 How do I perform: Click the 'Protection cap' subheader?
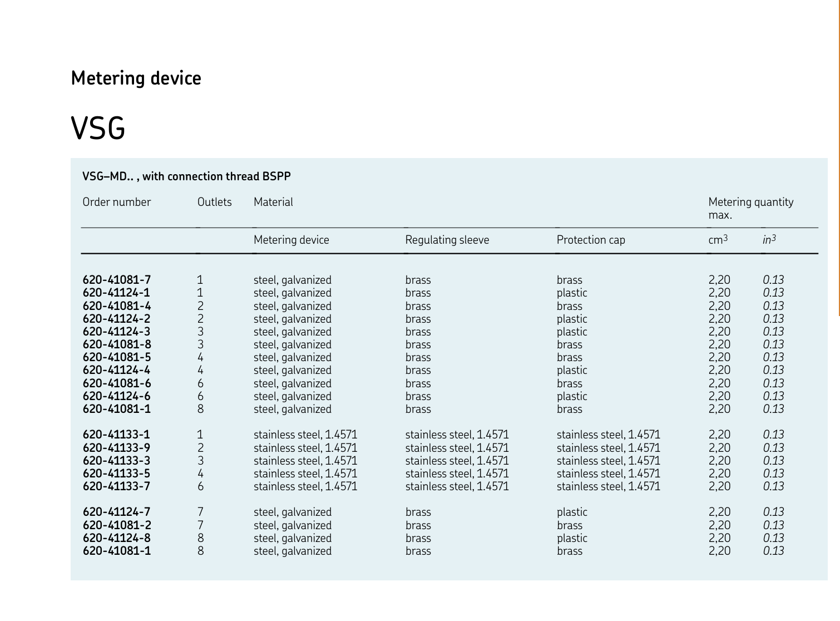click(x=591, y=240)
